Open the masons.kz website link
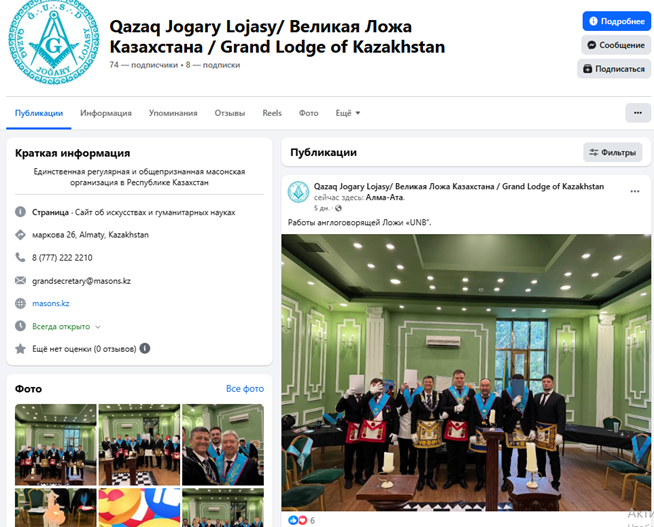Image resolution: width=654 pixels, height=527 pixels. coord(50,303)
